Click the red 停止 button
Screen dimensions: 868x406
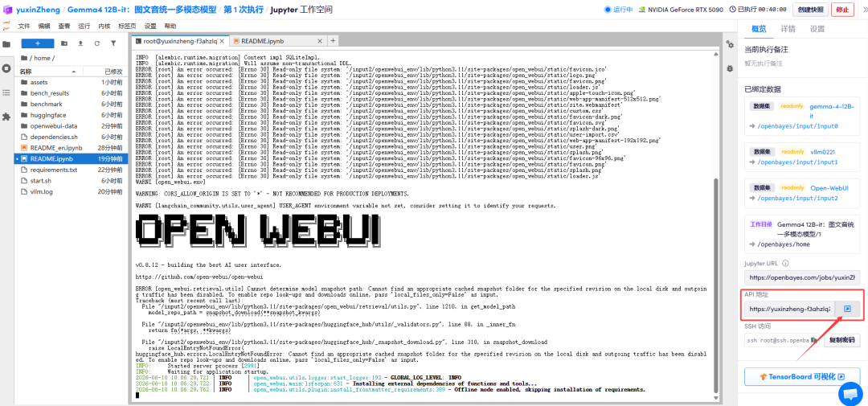tap(842, 10)
